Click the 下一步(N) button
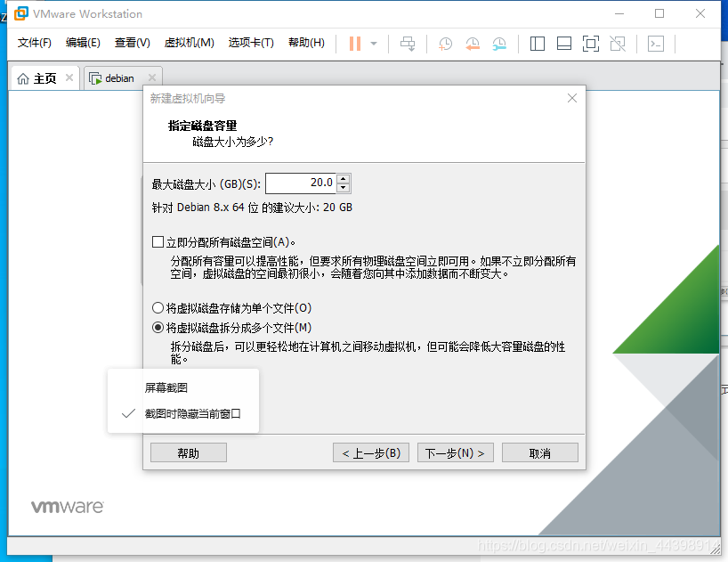 (455, 452)
